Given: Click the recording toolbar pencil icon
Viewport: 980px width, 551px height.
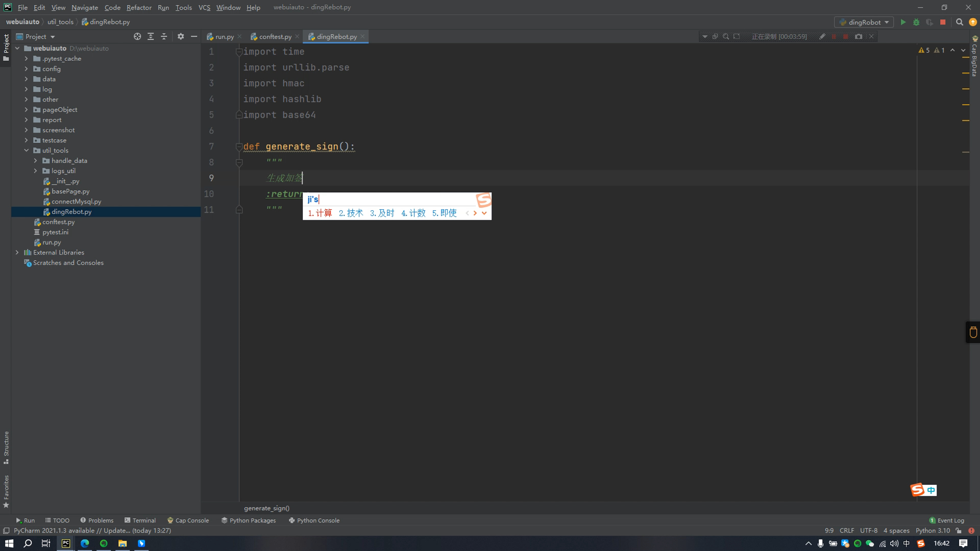Looking at the screenshot, I should [822, 36].
